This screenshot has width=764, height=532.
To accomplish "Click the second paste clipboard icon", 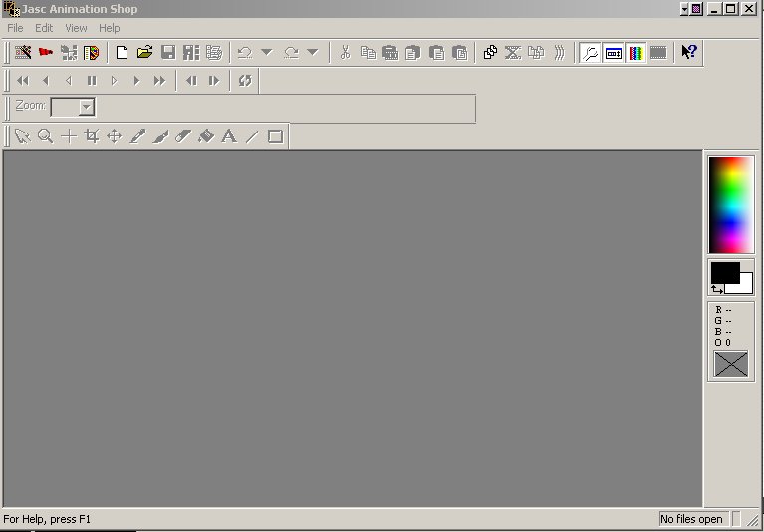I will [413, 52].
